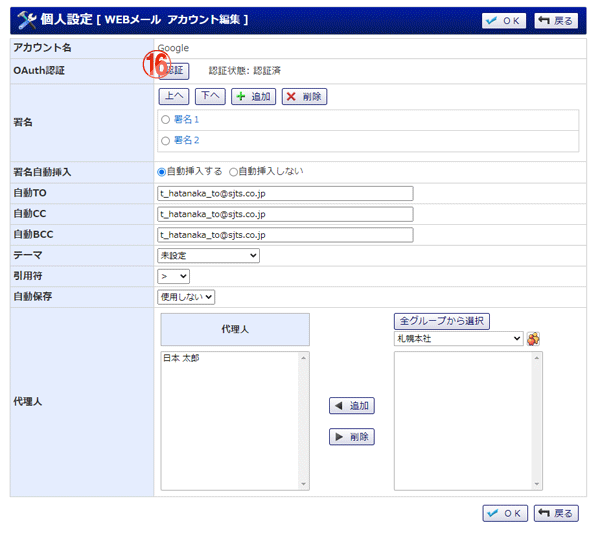The width and height of the screenshot is (600, 534).
Task: Move signature up with 上へ button
Action: point(174,96)
